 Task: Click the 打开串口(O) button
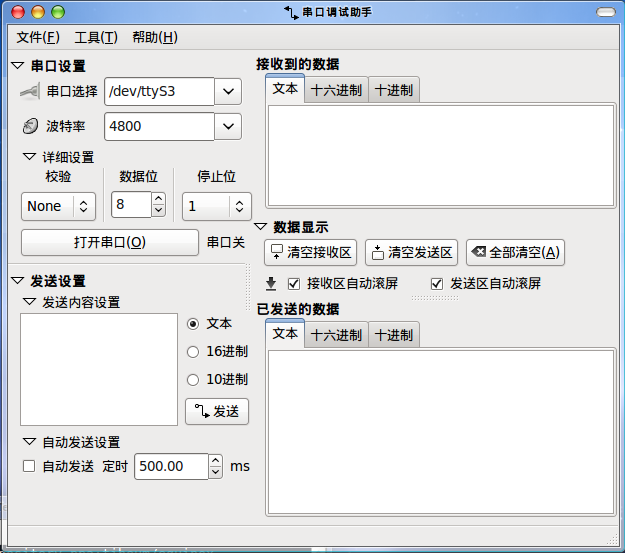pyautogui.click(x=110, y=242)
